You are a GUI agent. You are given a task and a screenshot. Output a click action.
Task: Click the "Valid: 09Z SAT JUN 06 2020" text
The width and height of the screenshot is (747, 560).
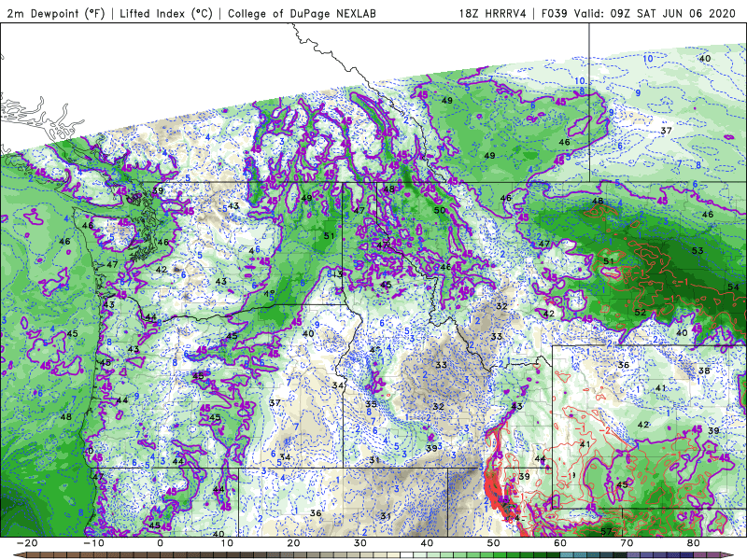pos(655,13)
